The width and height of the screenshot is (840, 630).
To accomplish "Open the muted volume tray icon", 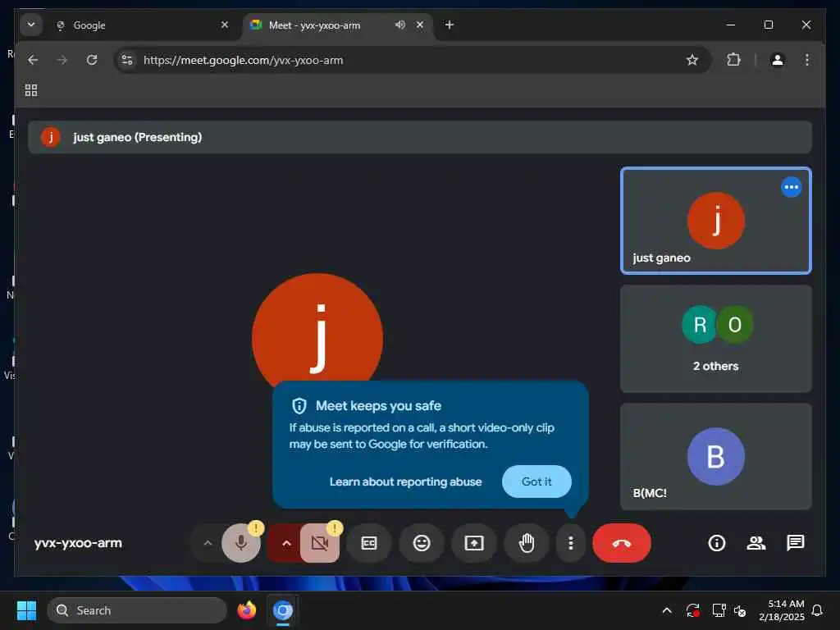I will pos(740,610).
